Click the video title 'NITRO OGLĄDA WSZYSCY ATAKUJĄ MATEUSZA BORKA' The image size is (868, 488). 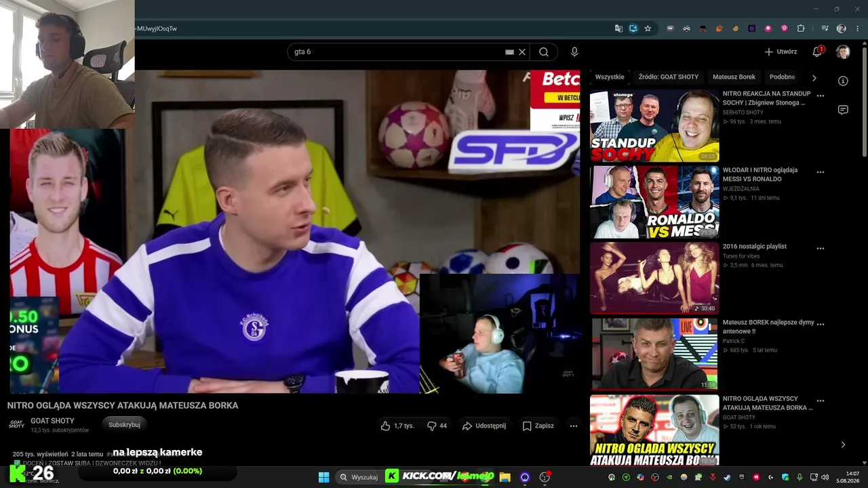pos(123,405)
